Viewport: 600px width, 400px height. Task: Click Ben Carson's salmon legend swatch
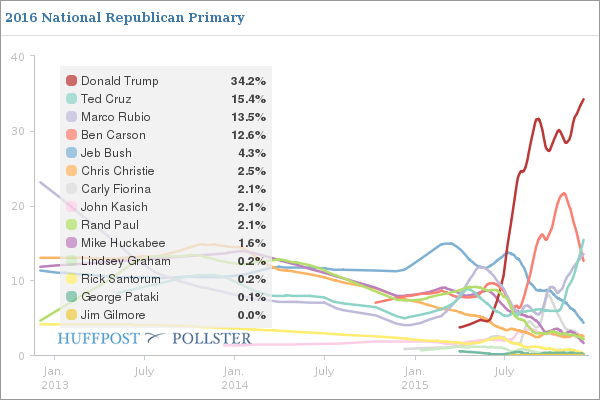(x=71, y=135)
